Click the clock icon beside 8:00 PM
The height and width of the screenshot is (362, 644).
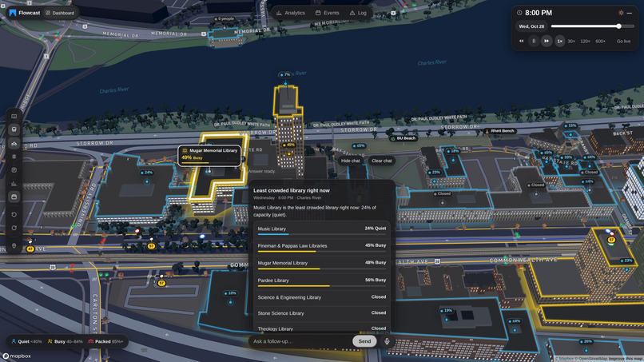(x=519, y=13)
